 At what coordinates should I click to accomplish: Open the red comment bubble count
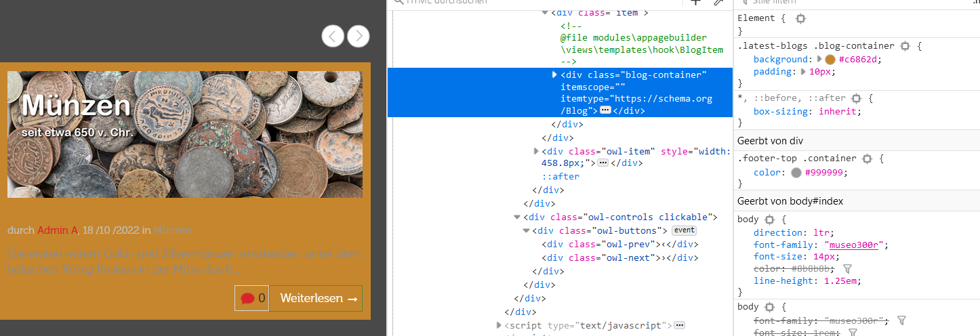[x=252, y=298]
